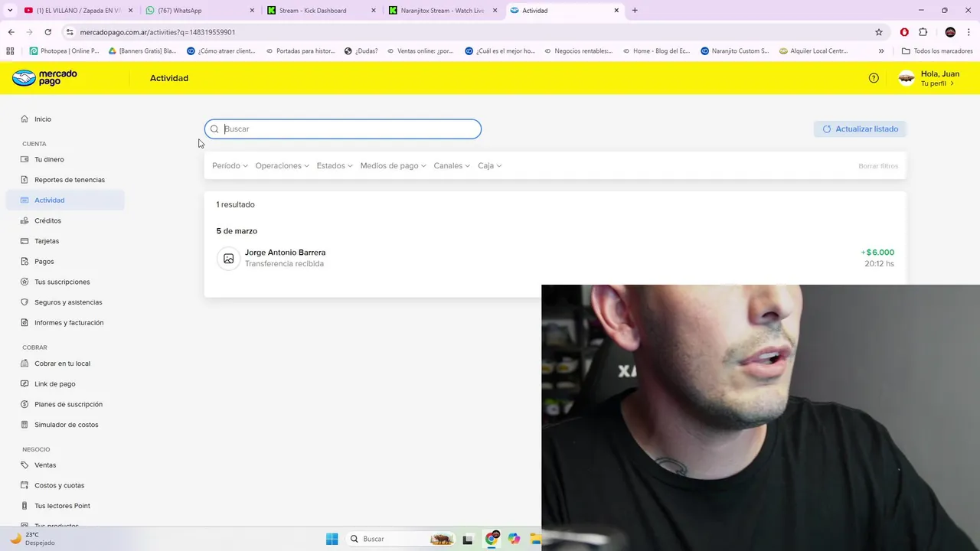This screenshot has width=980, height=551.
Task: Expand the Período filter dropdown
Action: point(230,165)
